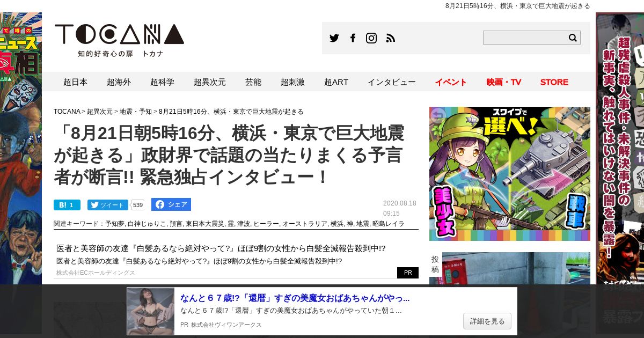Go to 地震・予知 breadcrumb link
Screen dimensions: 644x338
coord(136,112)
